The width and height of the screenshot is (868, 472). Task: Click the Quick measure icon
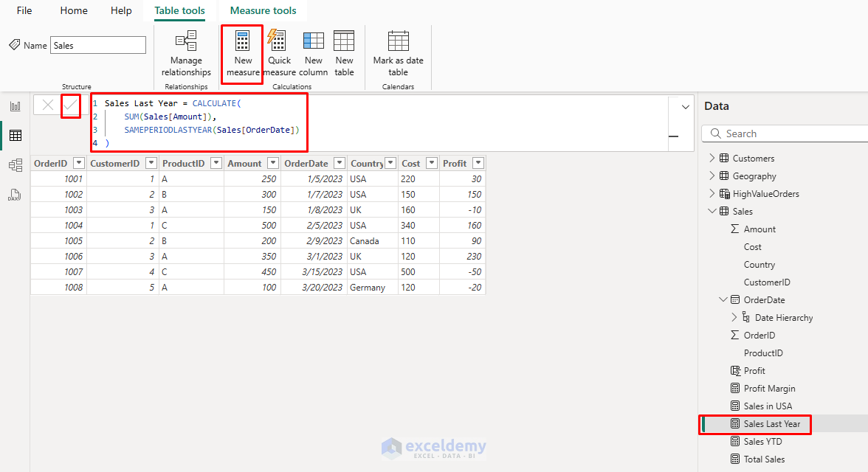(x=276, y=41)
